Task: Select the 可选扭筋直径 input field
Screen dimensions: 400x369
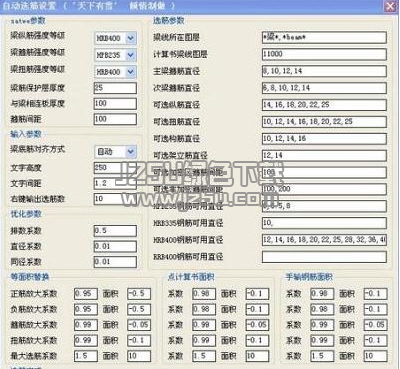Action: tap(324, 122)
